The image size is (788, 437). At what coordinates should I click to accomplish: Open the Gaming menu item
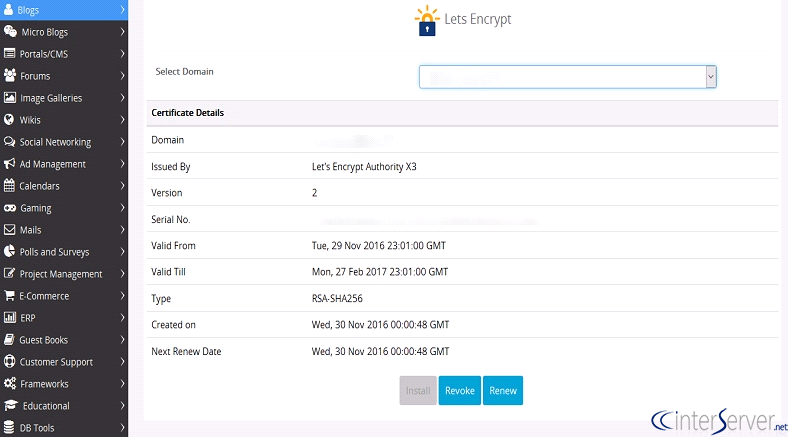[x=64, y=208]
